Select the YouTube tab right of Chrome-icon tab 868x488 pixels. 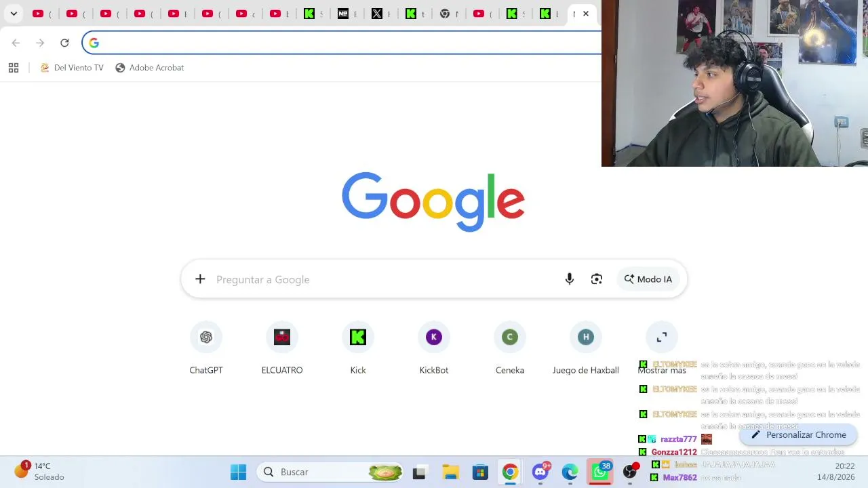pos(484,14)
